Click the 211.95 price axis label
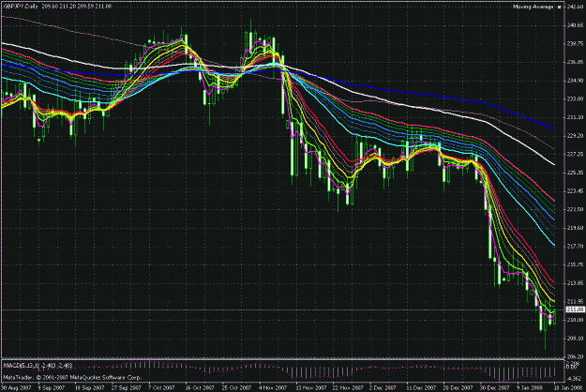Screen dimensions: 586x392 click(x=577, y=301)
